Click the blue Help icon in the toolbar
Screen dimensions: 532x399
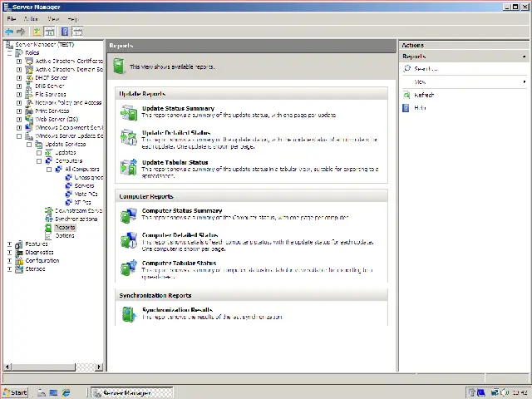pyautogui.click(x=65, y=32)
